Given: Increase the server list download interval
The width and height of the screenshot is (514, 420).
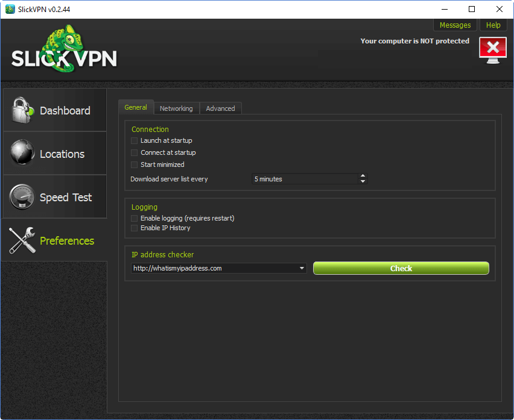Looking at the screenshot, I should point(363,176).
